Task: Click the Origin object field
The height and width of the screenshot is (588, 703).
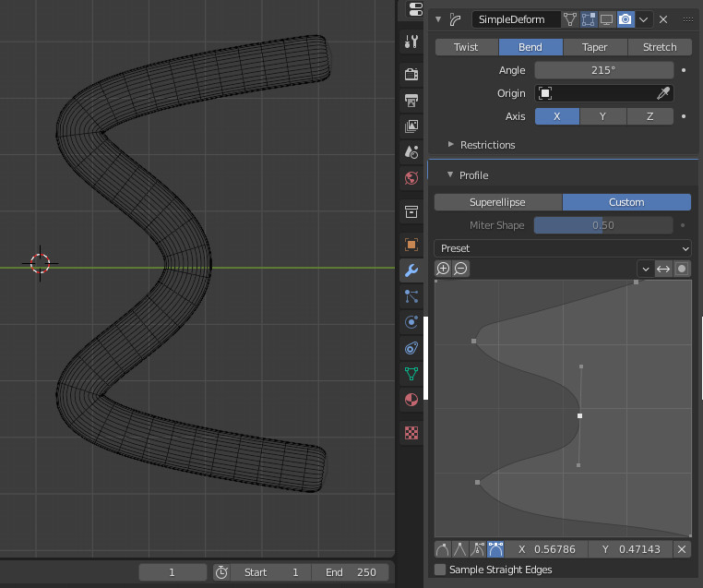Action: [604, 93]
